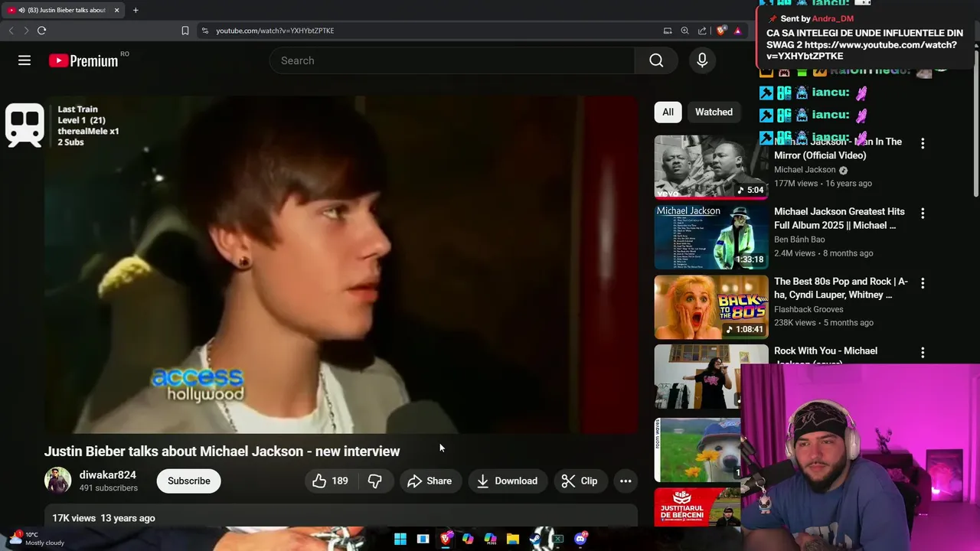Open options for Man In The Mirror video
980x551 pixels.
click(x=923, y=143)
